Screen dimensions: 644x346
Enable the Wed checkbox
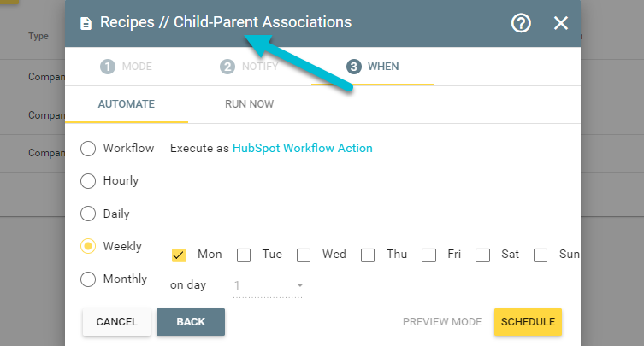(x=304, y=255)
